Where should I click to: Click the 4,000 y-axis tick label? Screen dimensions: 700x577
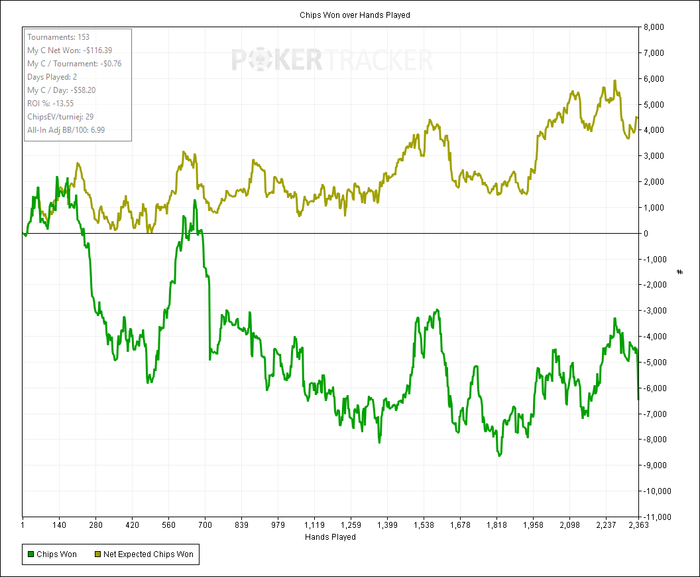point(654,130)
